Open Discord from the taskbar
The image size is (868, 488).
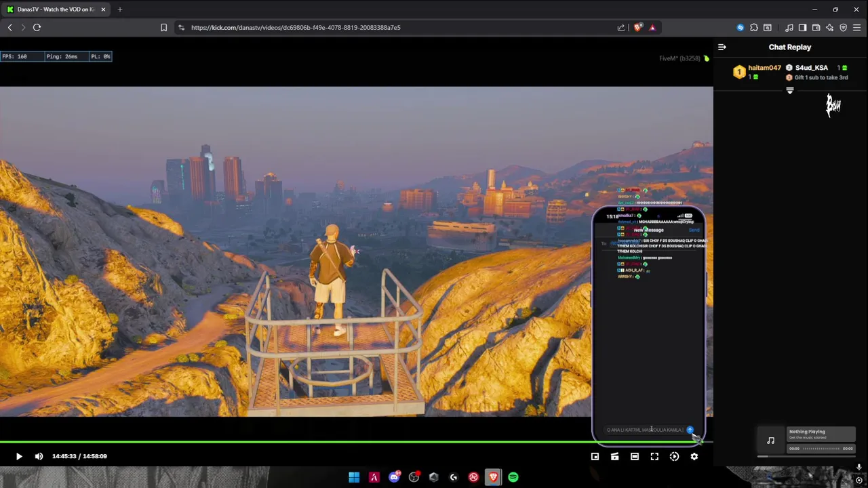tap(394, 477)
